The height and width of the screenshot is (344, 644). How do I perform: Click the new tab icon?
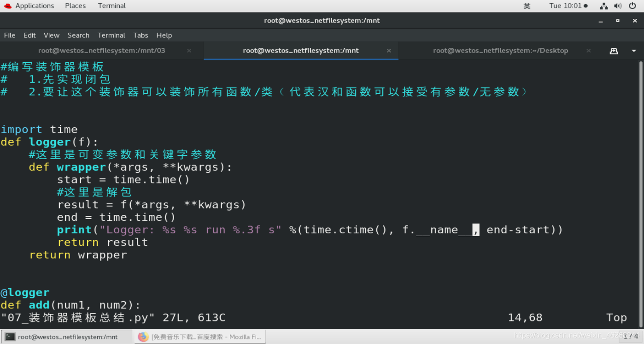click(x=614, y=51)
